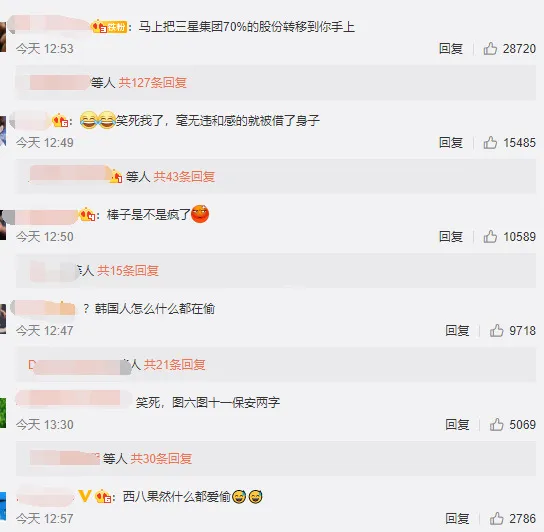The image size is (544, 532).
Task: Reply to the 13:30 comment
Action: [x=457, y=425]
